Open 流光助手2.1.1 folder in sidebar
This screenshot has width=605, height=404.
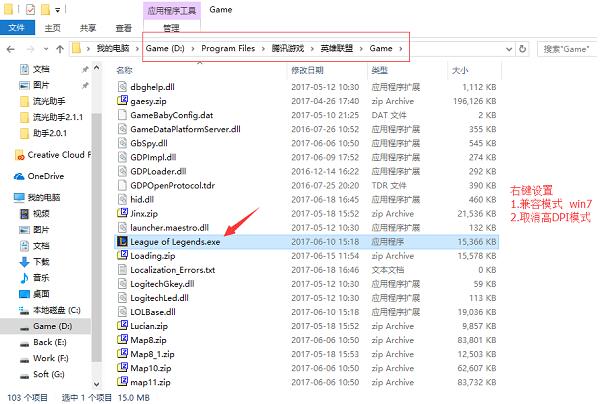[x=58, y=117]
